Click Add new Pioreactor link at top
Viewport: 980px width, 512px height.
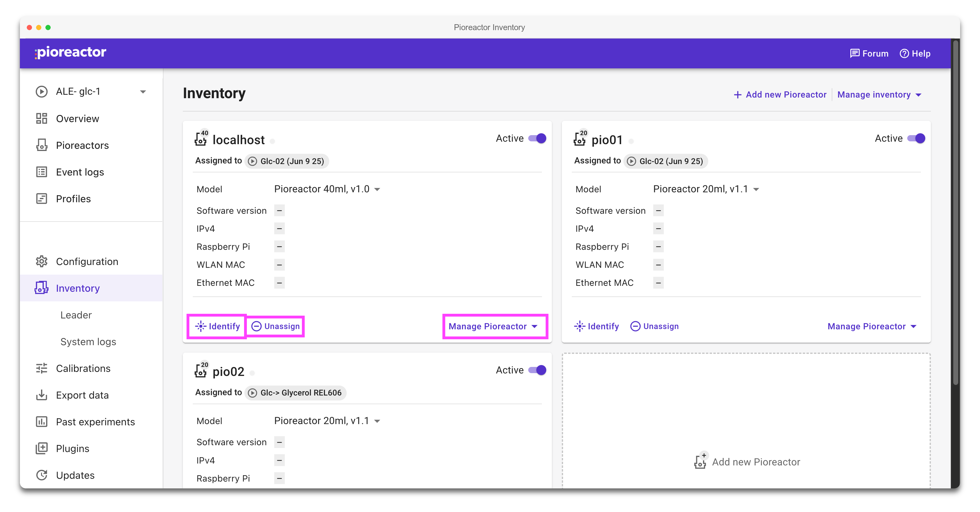[x=780, y=95]
